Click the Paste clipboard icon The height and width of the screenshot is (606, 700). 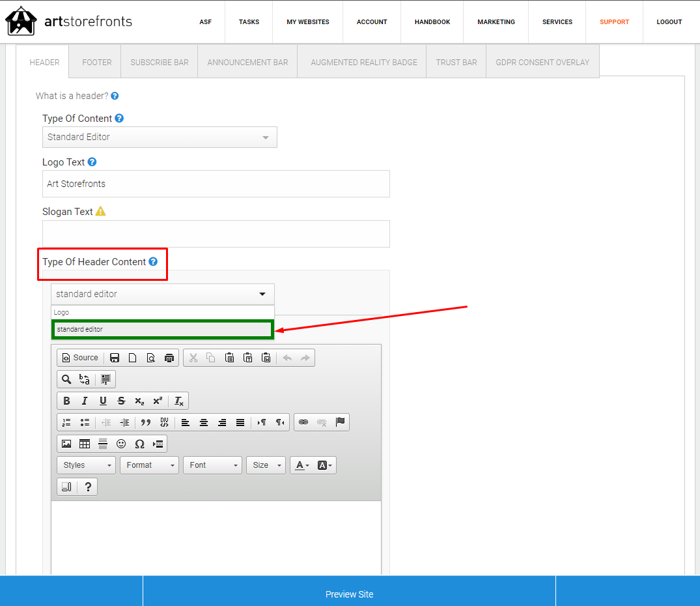pos(229,358)
